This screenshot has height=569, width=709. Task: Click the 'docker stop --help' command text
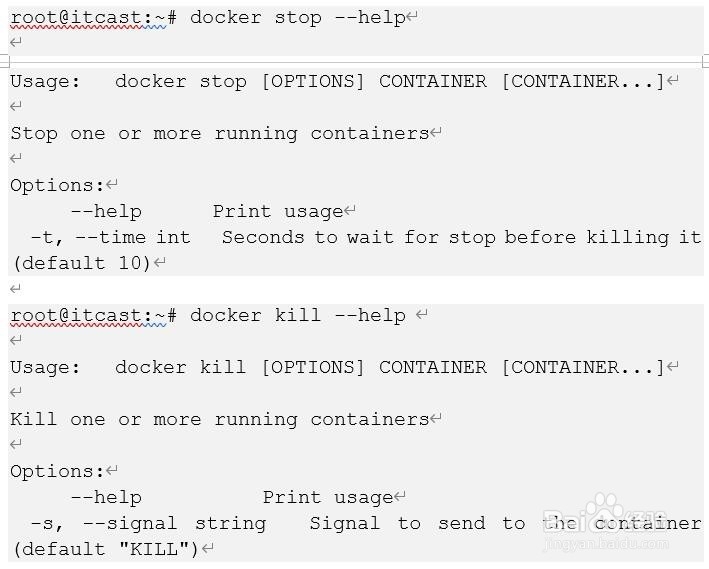click(298, 18)
